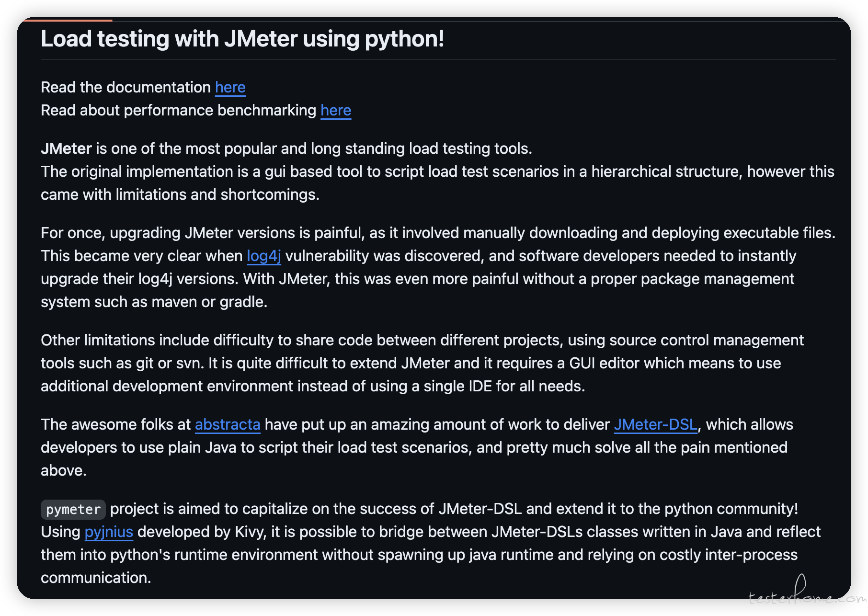868x616 pixels.
Task: Click the paragraph starting 'For once, upgrading JMeter'
Action: click(x=438, y=267)
